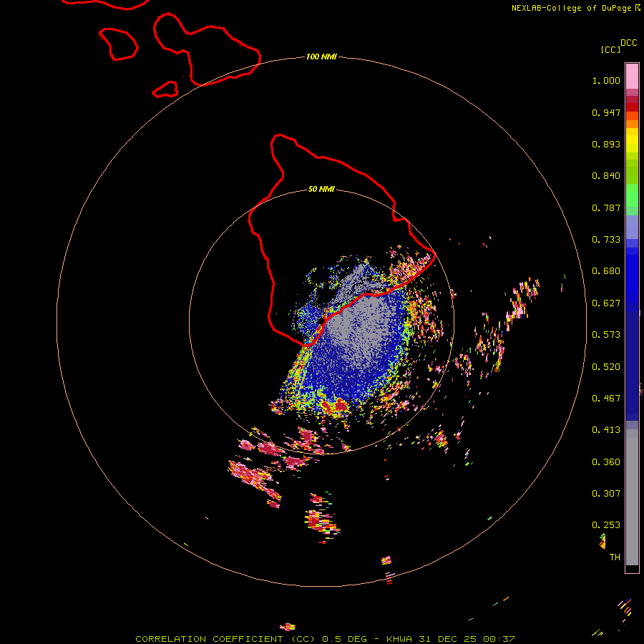Click the DCC label above the color scale

point(628,43)
